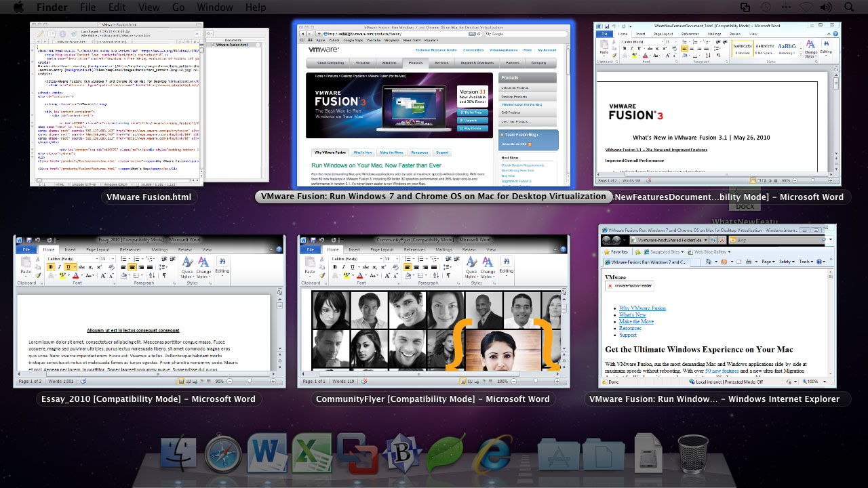Click the Format Painter icon in CommunityFlyer ribbon
The height and width of the screenshot is (488, 868).
click(321, 274)
